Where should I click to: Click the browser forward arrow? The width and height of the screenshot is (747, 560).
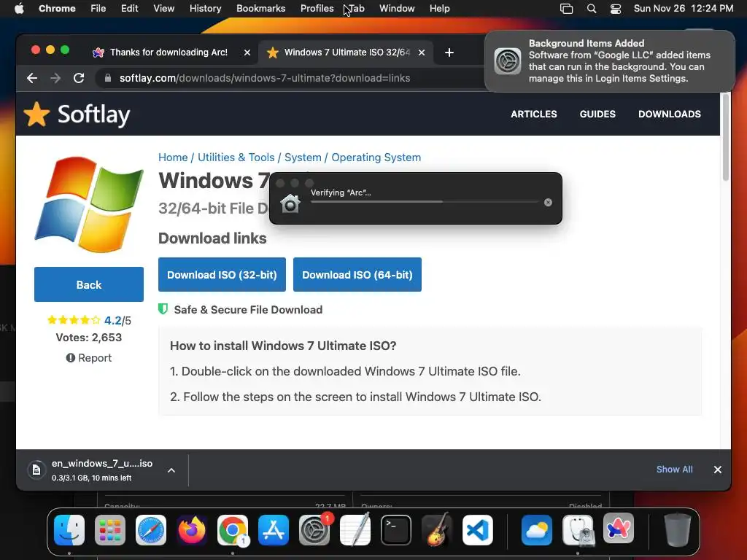point(55,78)
